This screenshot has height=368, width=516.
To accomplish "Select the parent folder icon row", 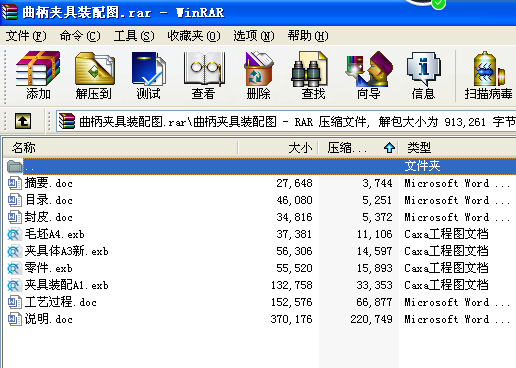I will point(15,166).
